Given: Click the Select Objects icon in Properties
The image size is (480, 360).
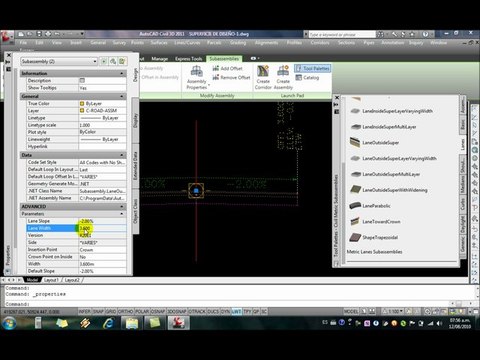Looking at the screenshot, I should pyautogui.click(x=113, y=61).
